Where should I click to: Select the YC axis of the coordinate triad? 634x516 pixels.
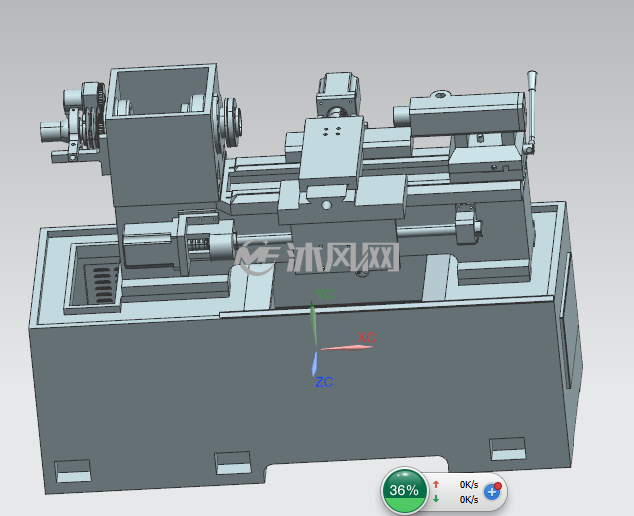313,323
